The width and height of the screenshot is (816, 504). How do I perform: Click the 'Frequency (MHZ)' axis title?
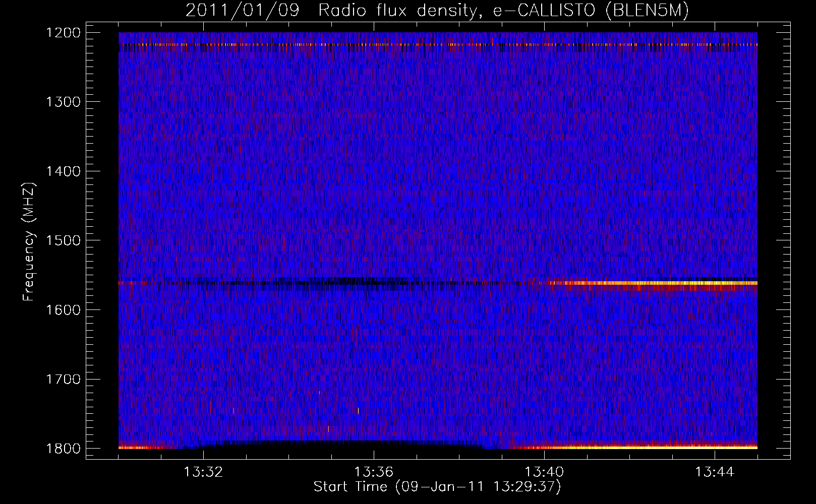(x=29, y=242)
